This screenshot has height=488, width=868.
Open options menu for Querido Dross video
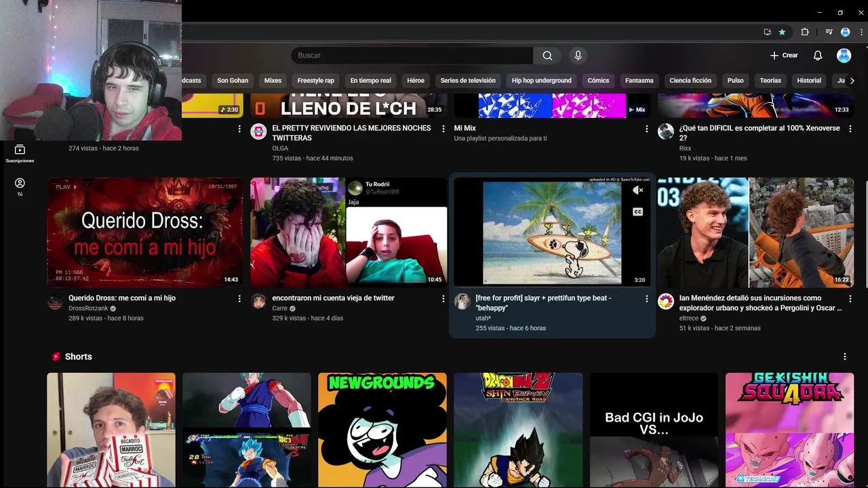[239, 298]
